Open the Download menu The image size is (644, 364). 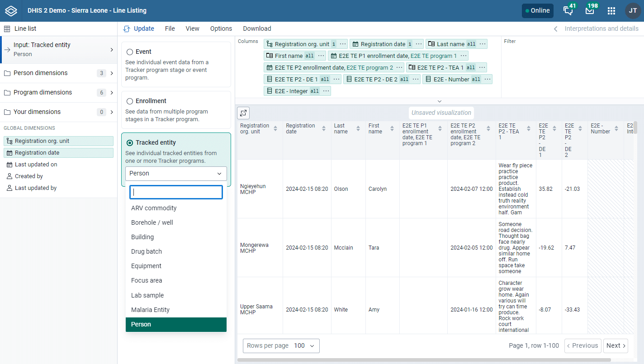point(257,28)
